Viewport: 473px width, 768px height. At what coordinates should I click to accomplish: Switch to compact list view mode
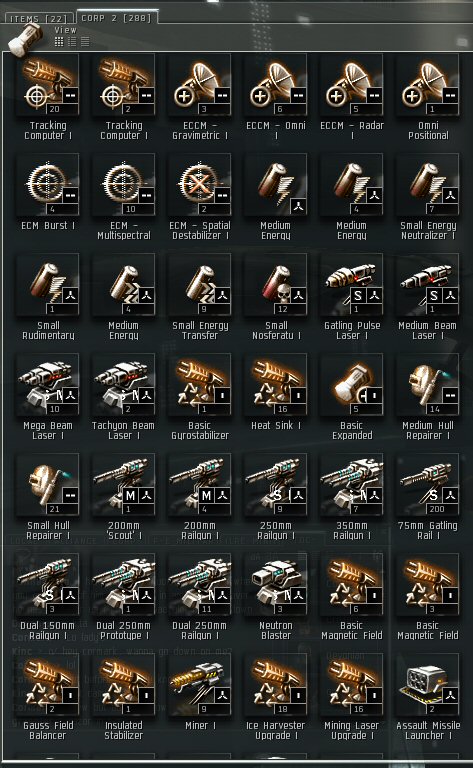click(x=85, y=42)
